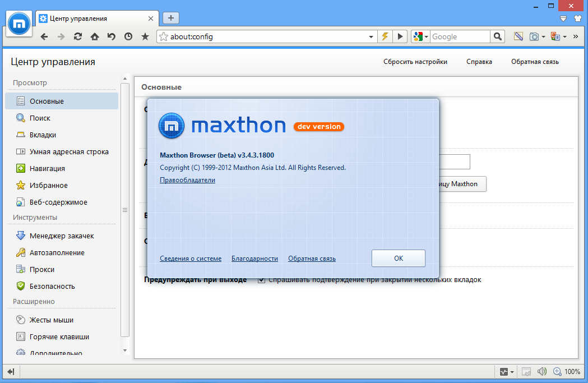Mute sound with the speaker status icon
This screenshot has width=588, height=383.
click(541, 371)
